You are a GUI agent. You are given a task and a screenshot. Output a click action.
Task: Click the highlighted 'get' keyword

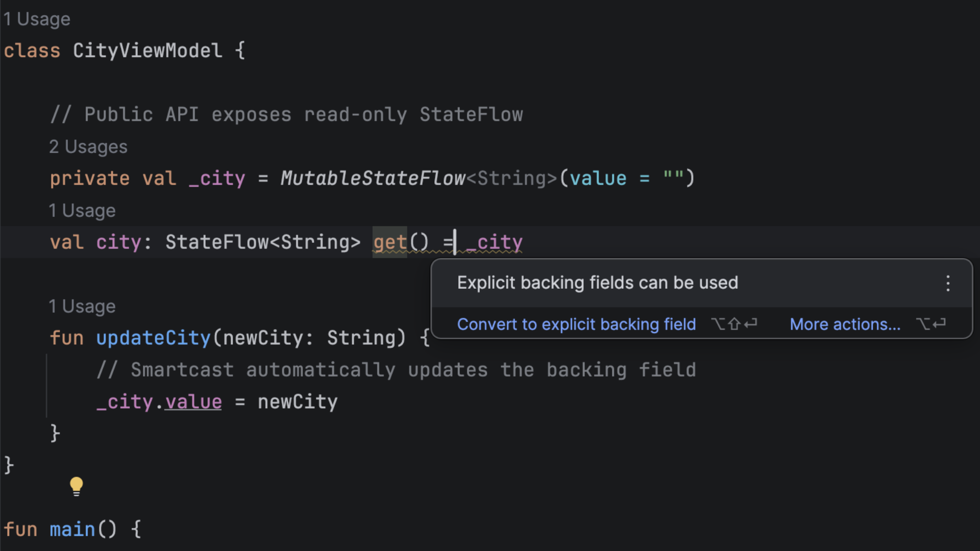[389, 242]
